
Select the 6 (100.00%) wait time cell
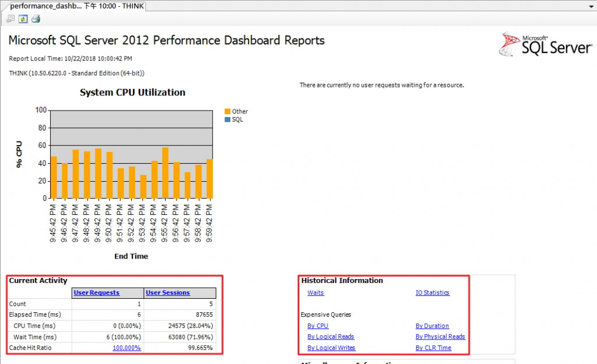pos(108,337)
